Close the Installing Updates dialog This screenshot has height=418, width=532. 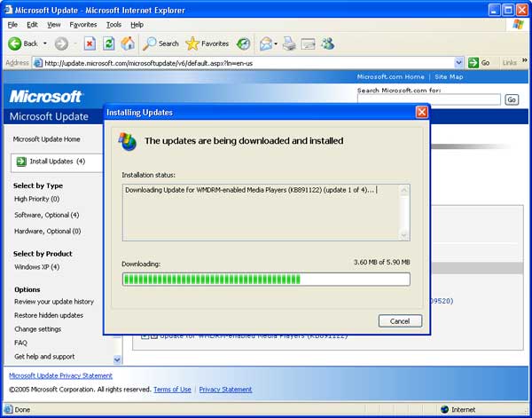pos(422,112)
